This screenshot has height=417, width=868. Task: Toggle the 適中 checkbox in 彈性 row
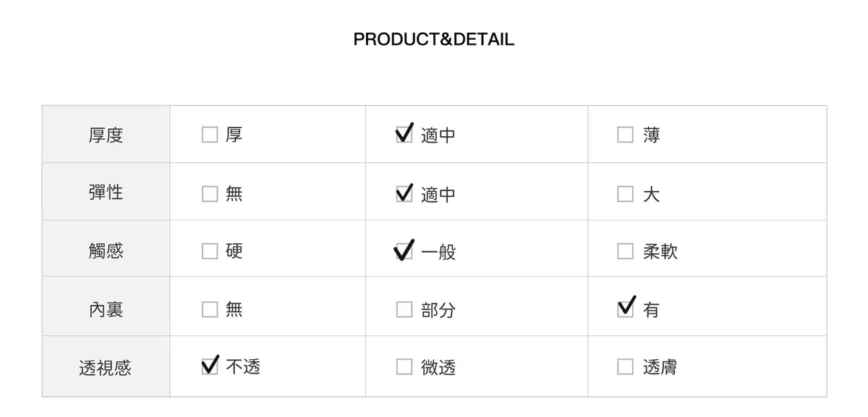click(404, 194)
